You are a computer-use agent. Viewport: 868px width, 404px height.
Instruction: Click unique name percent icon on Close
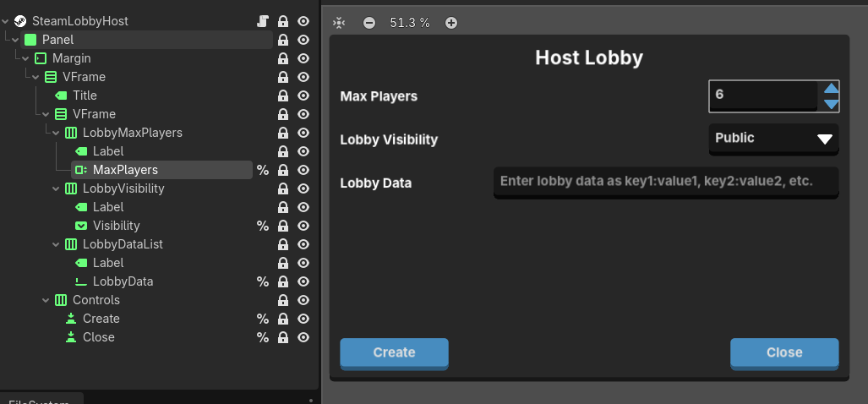[263, 337]
